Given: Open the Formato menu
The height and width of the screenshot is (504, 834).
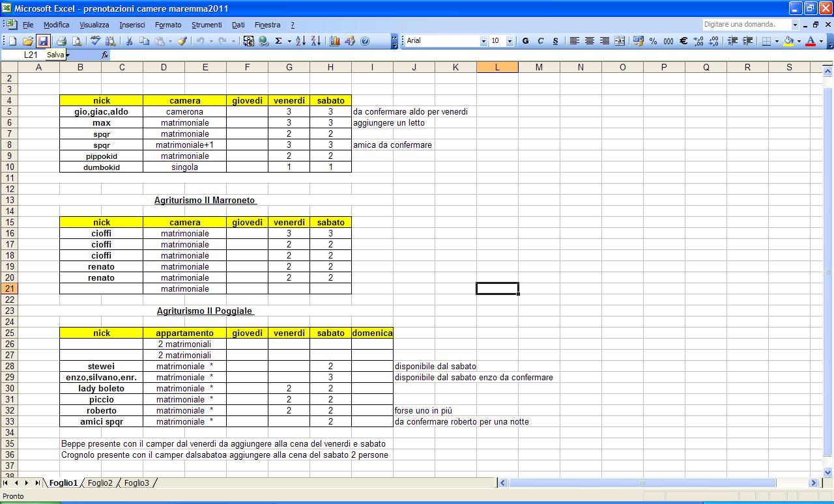Looking at the screenshot, I should tap(168, 25).
